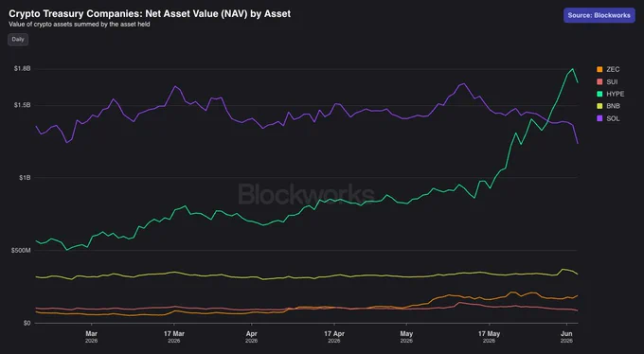The image size is (644, 354).
Task: Select the Jun 2026 axis label
Action: (566, 336)
